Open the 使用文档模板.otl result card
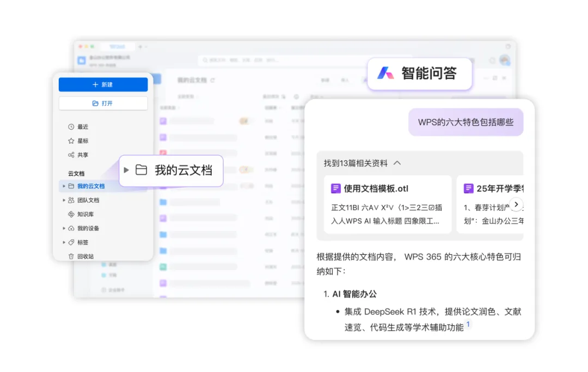This screenshot has height=372, width=588. (388, 204)
